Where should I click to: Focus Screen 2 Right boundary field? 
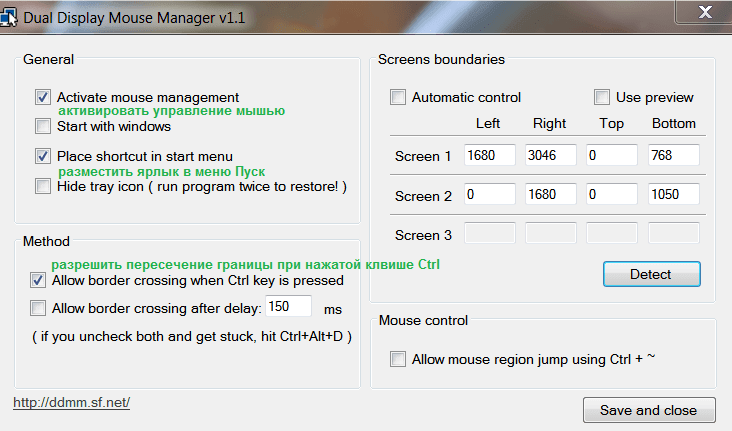point(550,194)
